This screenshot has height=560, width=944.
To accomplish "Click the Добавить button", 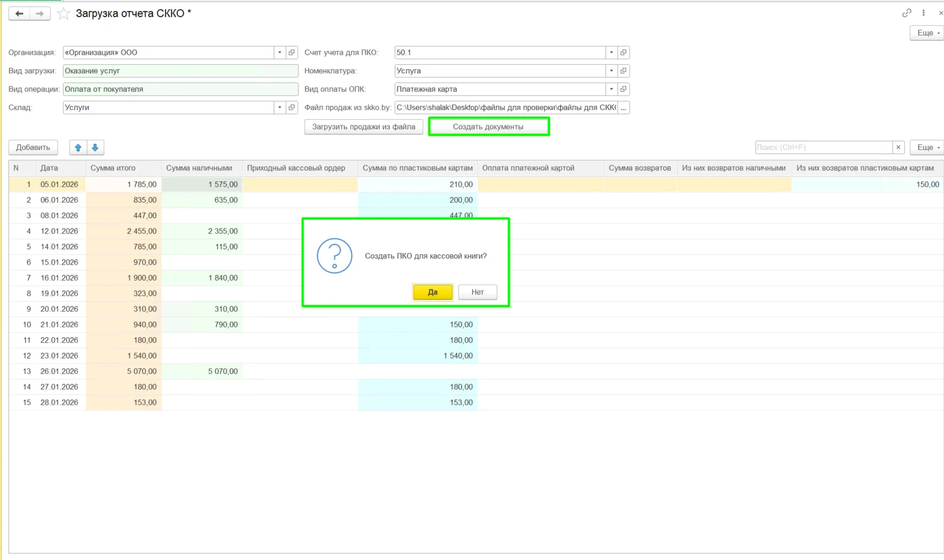I will tap(33, 148).
